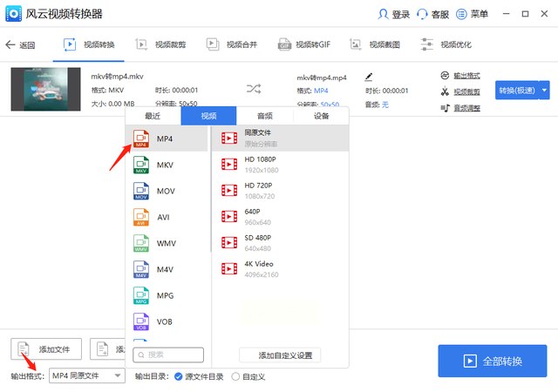
Task: Switch to 视频截图 tab
Action: coord(374,44)
